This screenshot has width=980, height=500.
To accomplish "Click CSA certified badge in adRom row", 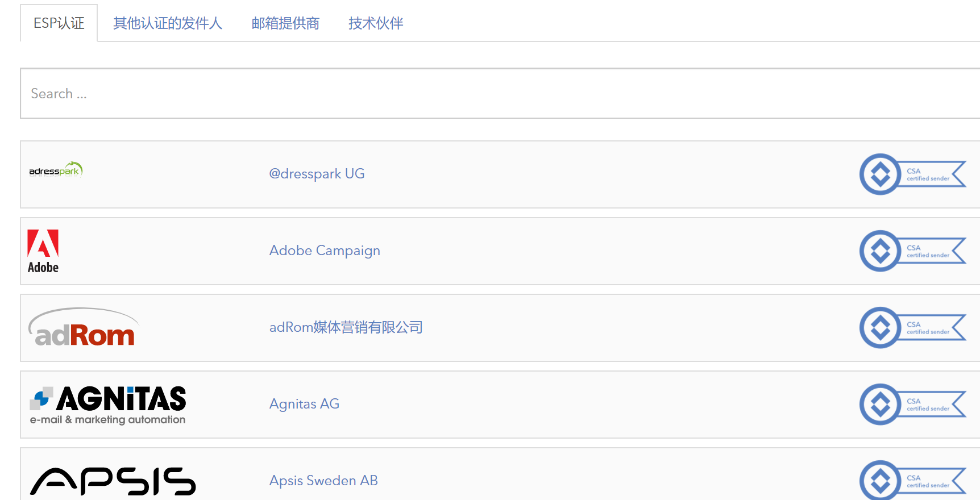I will (x=912, y=328).
